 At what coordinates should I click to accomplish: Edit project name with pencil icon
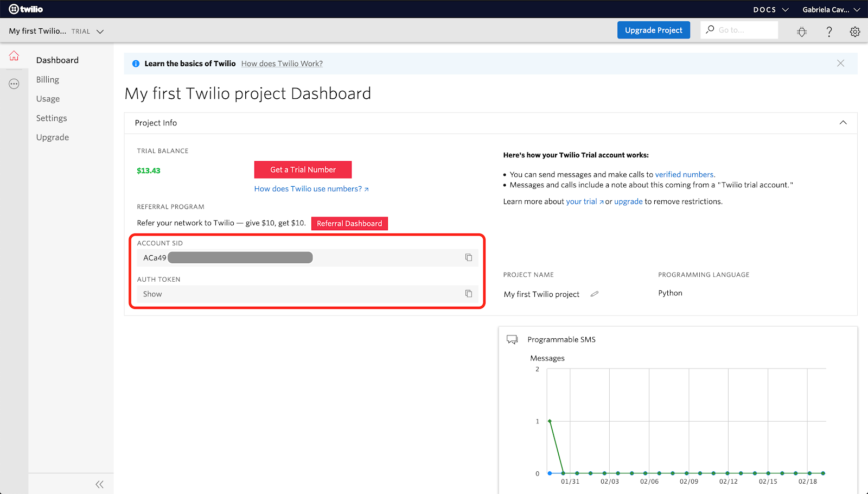click(595, 294)
